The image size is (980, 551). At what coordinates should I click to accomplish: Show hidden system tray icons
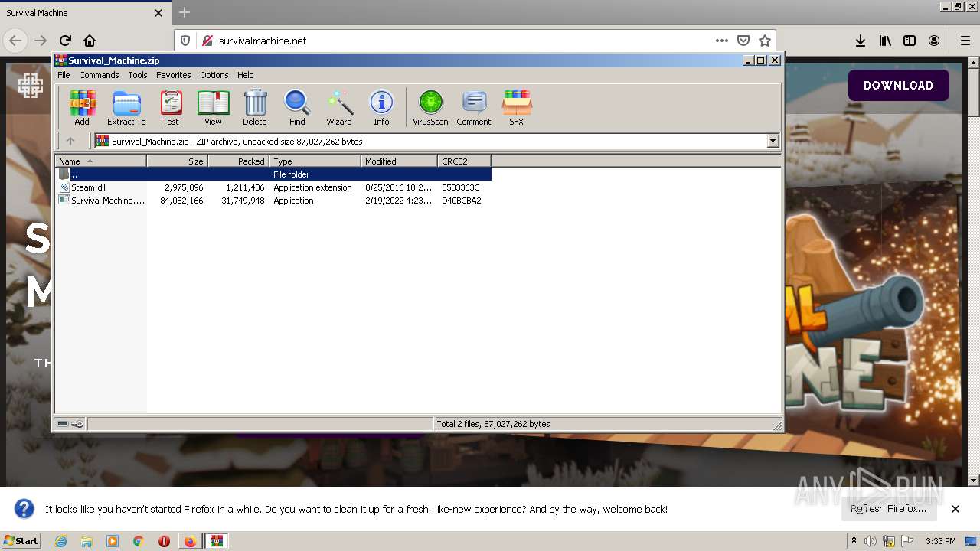pyautogui.click(x=854, y=540)
